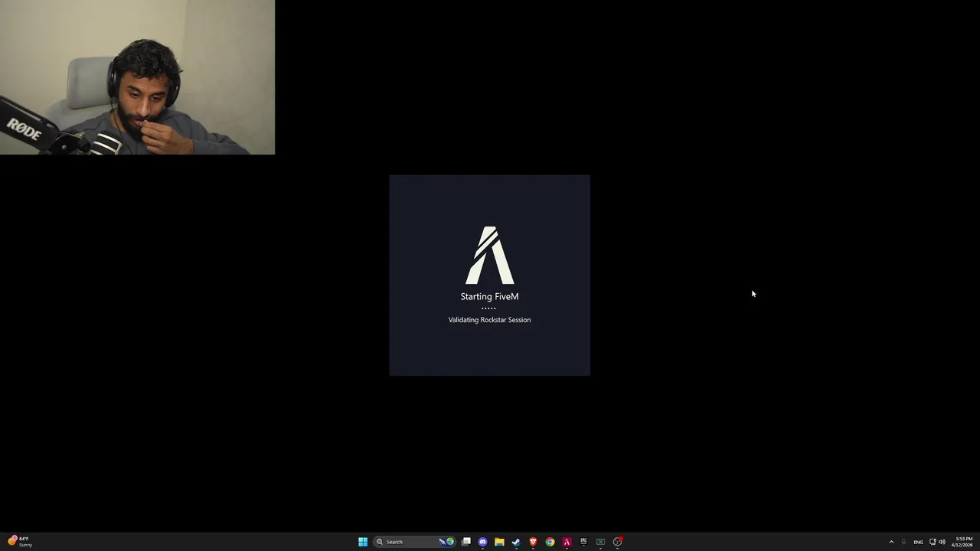Click the FiveM logo in the splash
Image resolution: width=980 pixels, height=551 pixels.
tap(490, 255)
